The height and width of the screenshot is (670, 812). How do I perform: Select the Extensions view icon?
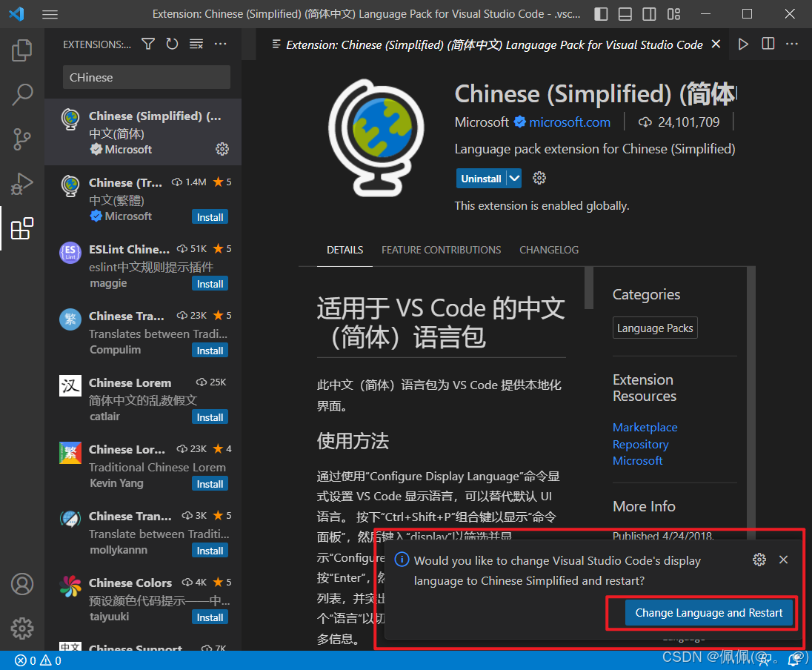(x=21, y=228)
